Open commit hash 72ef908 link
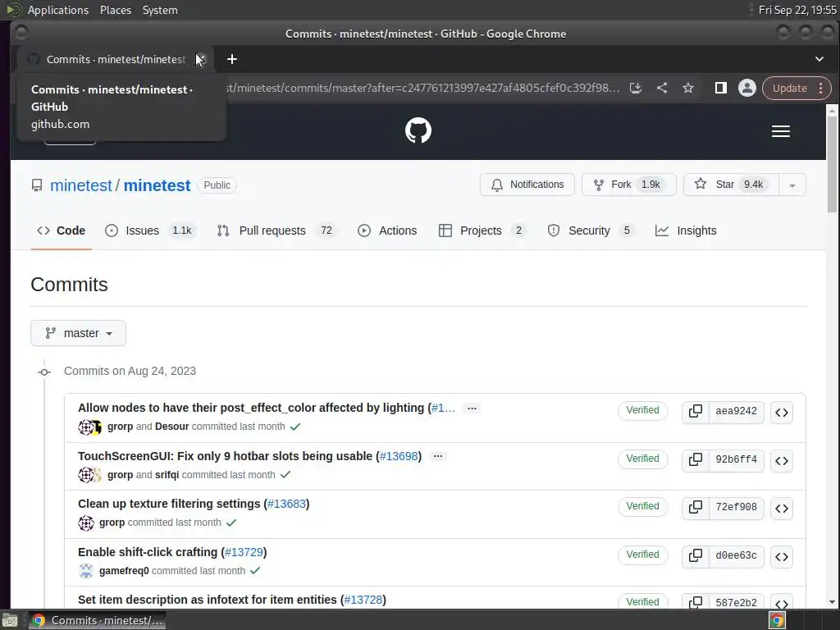This screenshot has width=840, height=630. click(736, 507)
